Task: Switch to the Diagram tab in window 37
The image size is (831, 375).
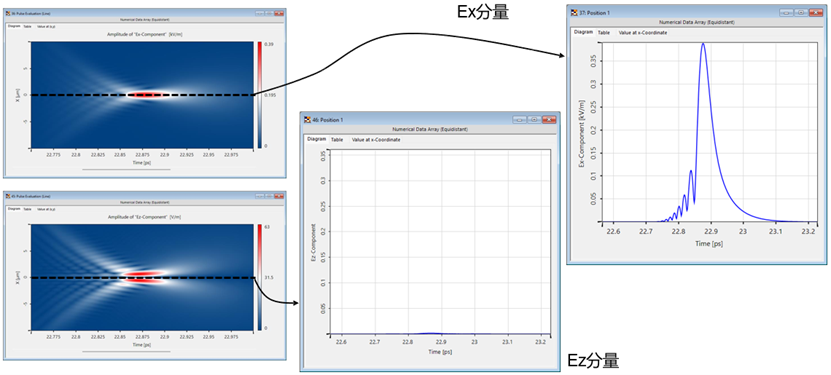Action: (584, 32)
